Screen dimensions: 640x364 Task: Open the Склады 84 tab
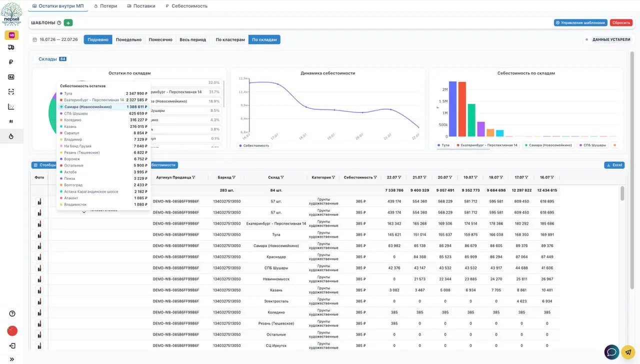[52, 59]
